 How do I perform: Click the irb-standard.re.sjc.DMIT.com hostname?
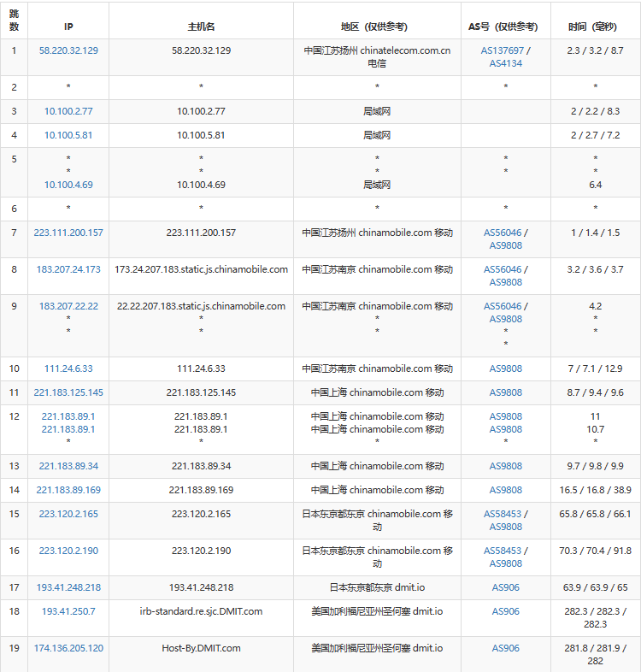201,611
